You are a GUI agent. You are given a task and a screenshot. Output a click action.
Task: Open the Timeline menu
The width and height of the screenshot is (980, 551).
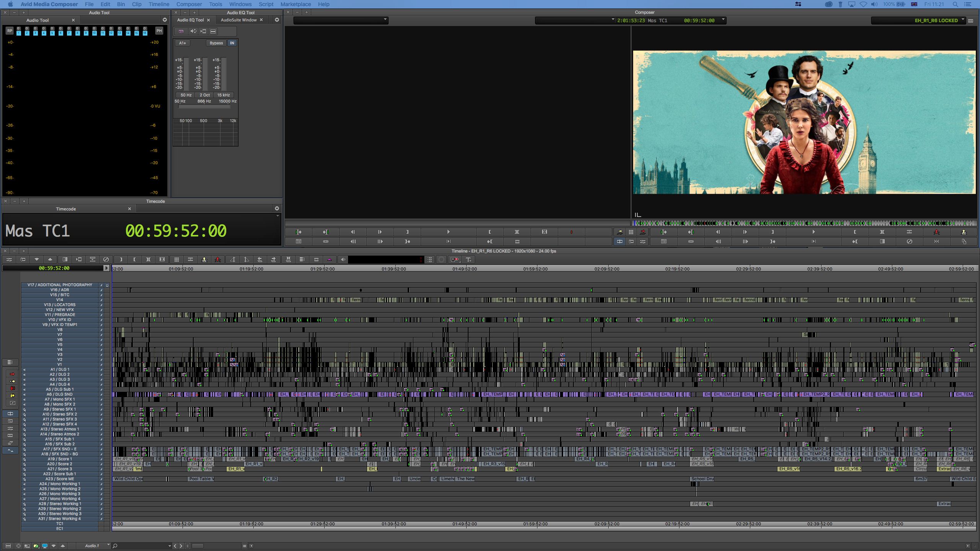(x=159, y=4)
